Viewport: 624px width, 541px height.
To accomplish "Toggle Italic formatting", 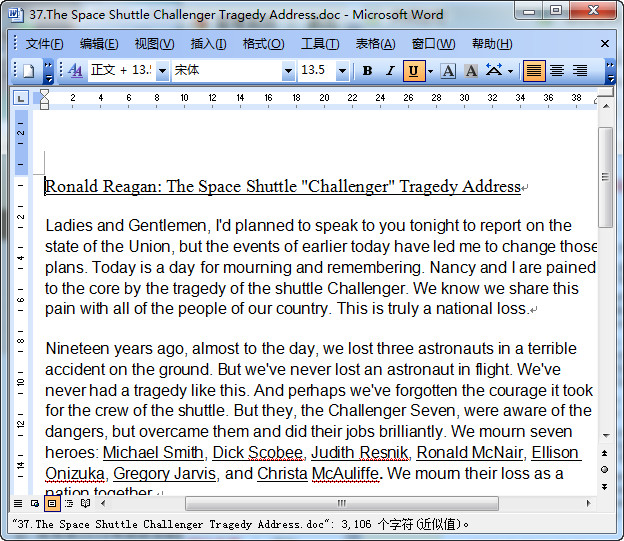I will (390, 71).
